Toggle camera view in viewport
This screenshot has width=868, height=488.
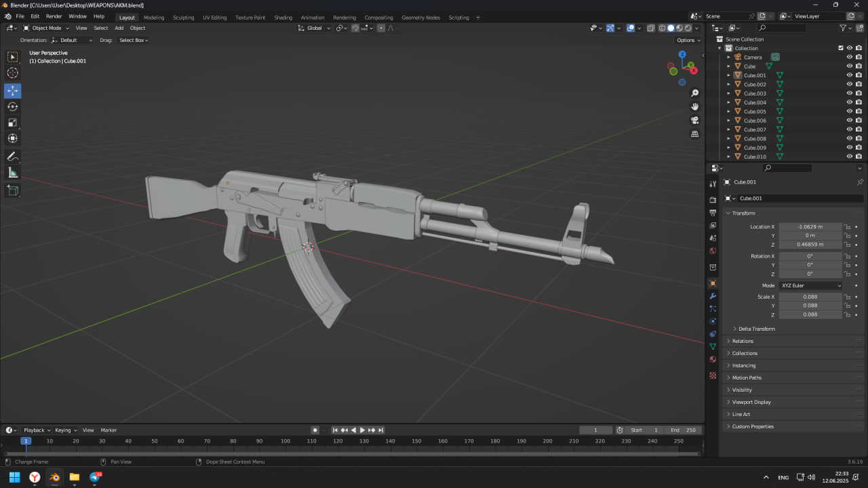[694, 120]
